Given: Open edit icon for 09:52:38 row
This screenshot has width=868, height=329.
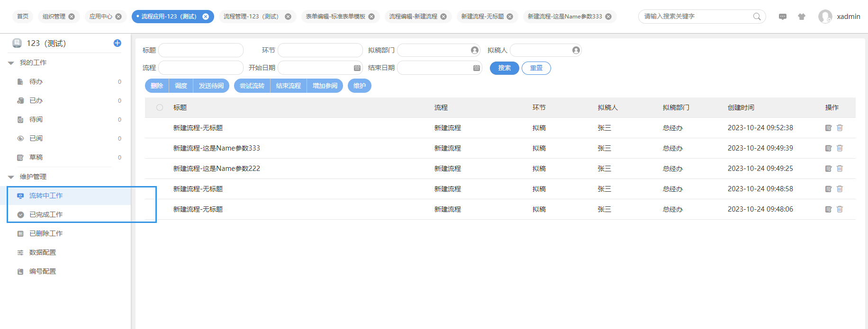Looking at the screenshot, I should pyautogui.click(x=828, y=128).
